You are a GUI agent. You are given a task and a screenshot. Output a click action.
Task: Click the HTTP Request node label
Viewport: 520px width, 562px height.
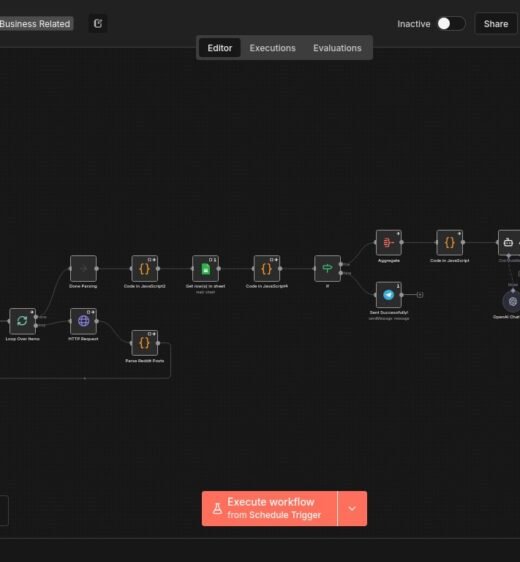pyautogui.click(x=83, y=339)
